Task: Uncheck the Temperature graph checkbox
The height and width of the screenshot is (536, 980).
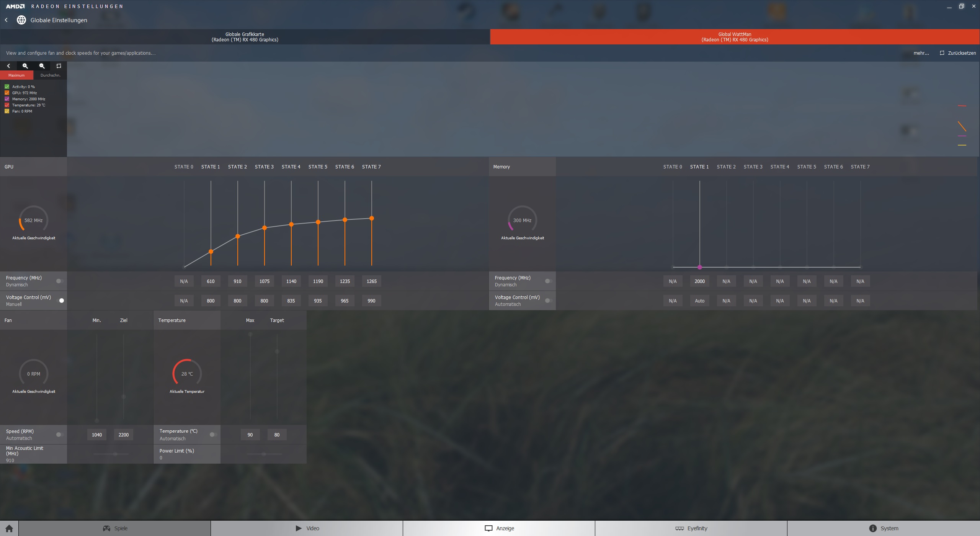Action: point(7,105)
